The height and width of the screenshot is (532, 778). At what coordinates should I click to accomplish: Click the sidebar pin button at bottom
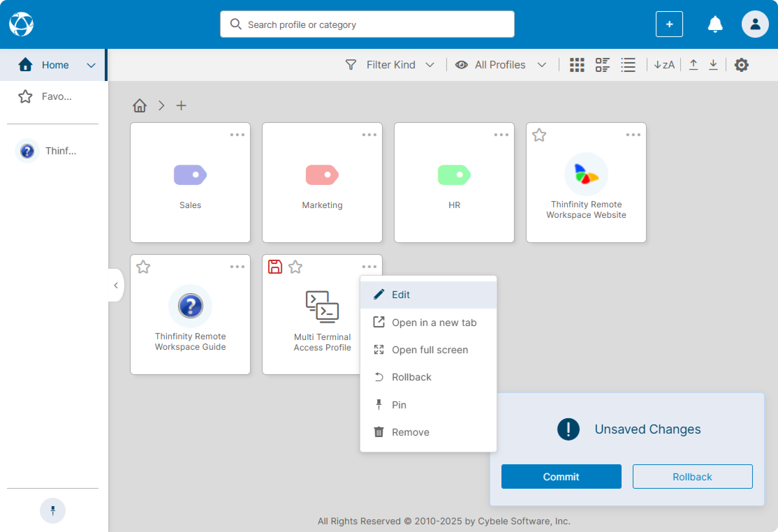tap(53, 510)
